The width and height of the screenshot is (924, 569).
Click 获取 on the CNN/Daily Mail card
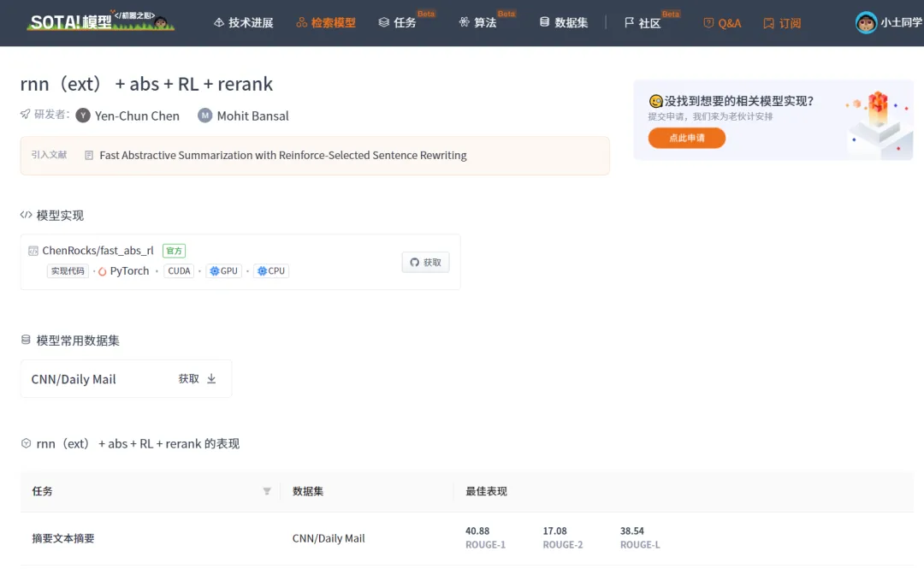tap(188, 378)
